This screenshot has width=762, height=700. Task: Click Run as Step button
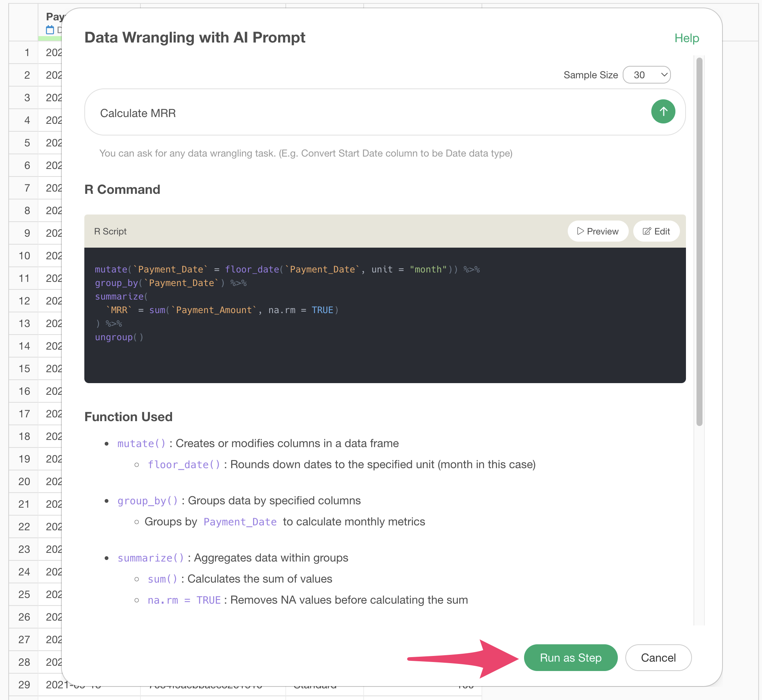570,657
